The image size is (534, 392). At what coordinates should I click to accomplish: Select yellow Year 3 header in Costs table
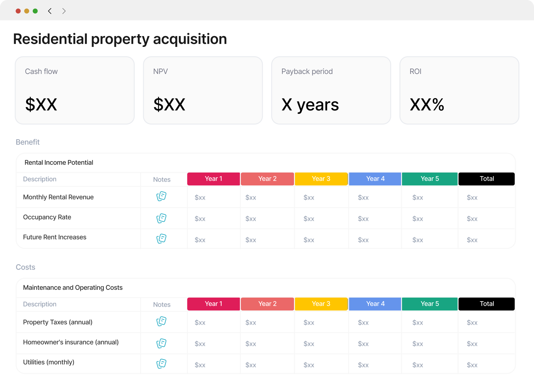[321, 304]
